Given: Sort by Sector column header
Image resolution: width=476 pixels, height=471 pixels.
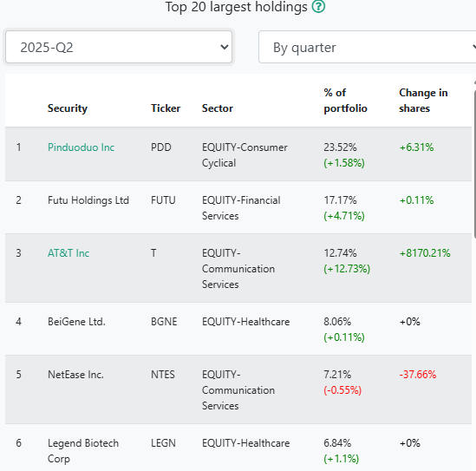Looking at the screenshot, I should 218,108.
